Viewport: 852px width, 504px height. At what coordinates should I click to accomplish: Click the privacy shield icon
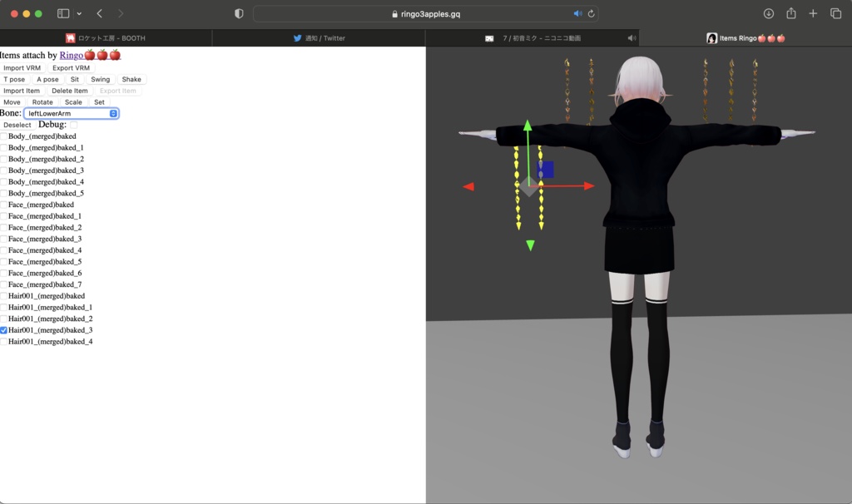[x=239, y=13]
